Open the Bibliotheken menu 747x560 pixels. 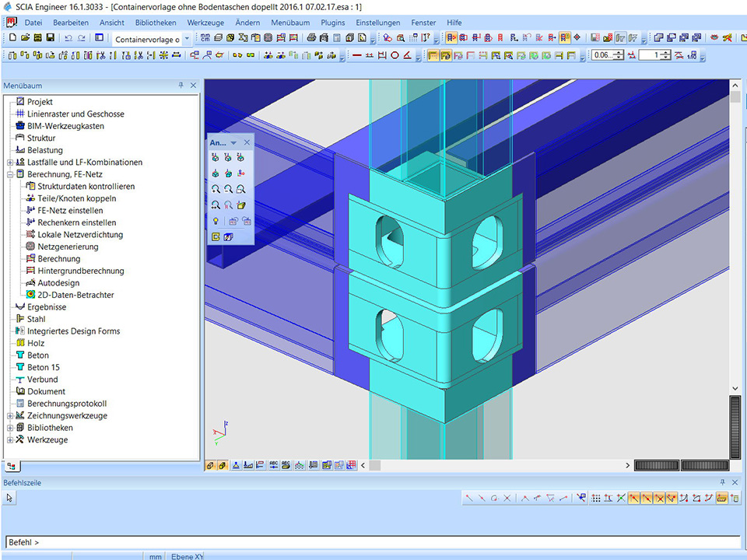point(156,23)
